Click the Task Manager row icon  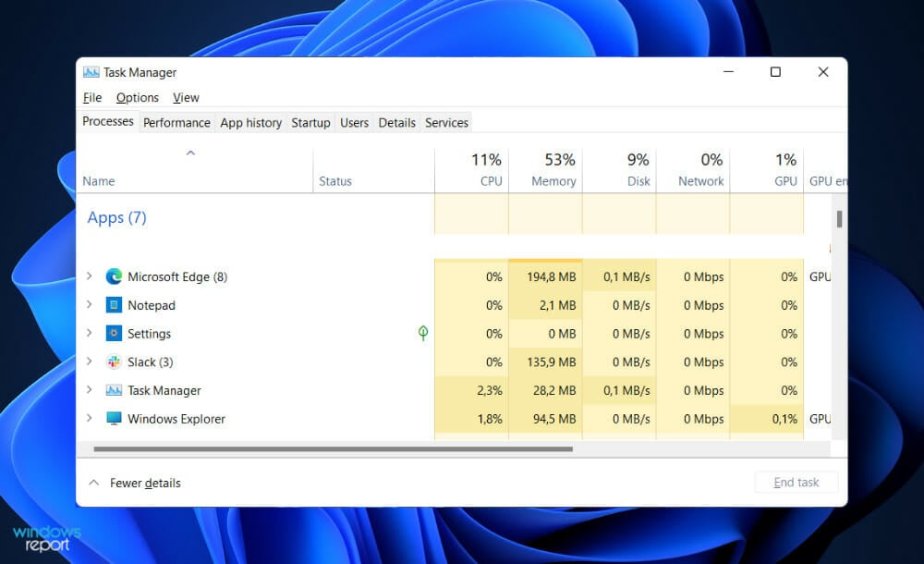pyautogui.click(x=115, y=390)
